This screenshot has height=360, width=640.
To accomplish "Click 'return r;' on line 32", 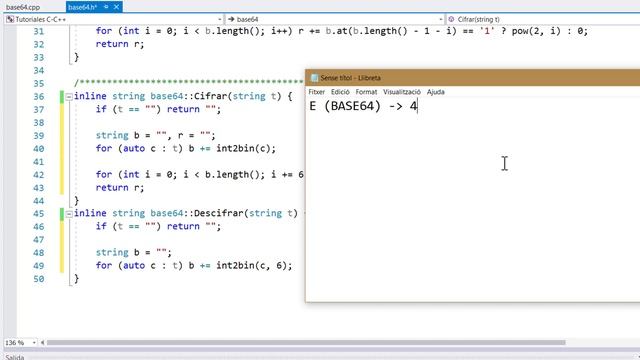I will pyautogui.click(x=120, y=44).
